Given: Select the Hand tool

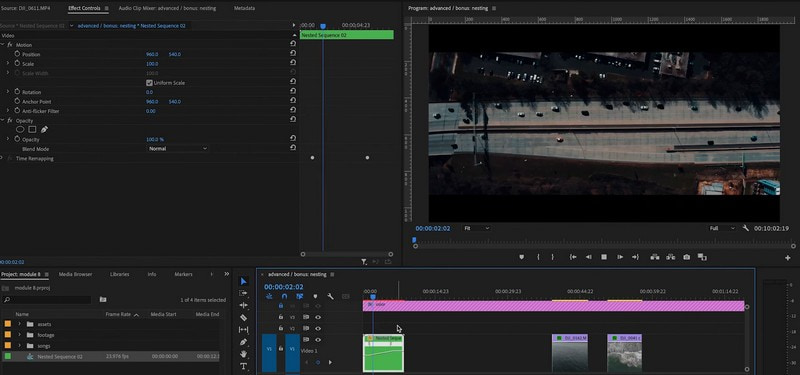Looking at the screenshot, I should (x=243, y=354).
